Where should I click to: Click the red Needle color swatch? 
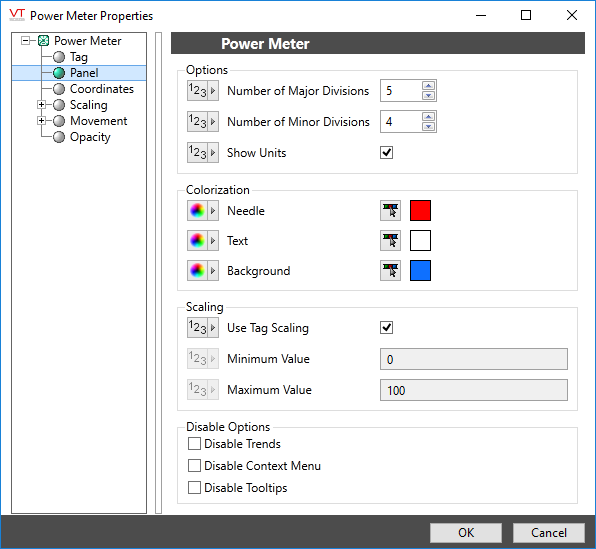click(420, 211)
